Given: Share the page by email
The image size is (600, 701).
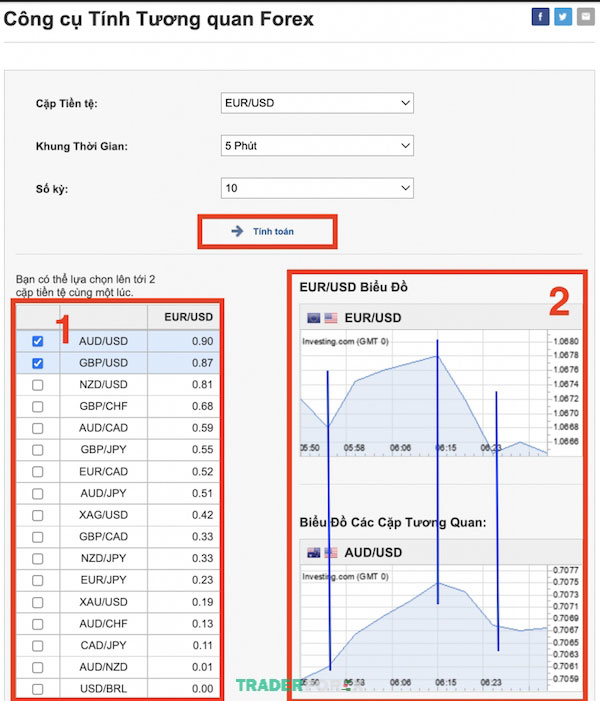Looking at the screenshot, I should [585, 17].
